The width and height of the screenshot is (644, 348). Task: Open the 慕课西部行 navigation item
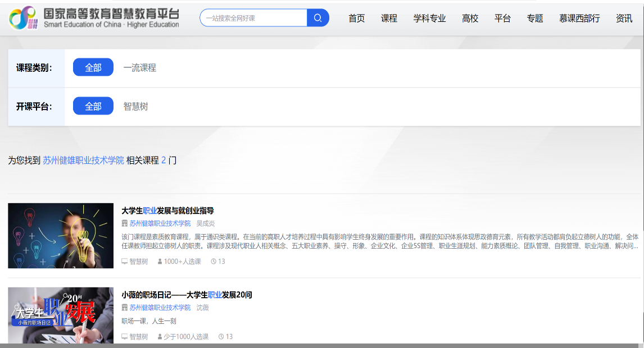pyautogui.click(x=579, y=18)
